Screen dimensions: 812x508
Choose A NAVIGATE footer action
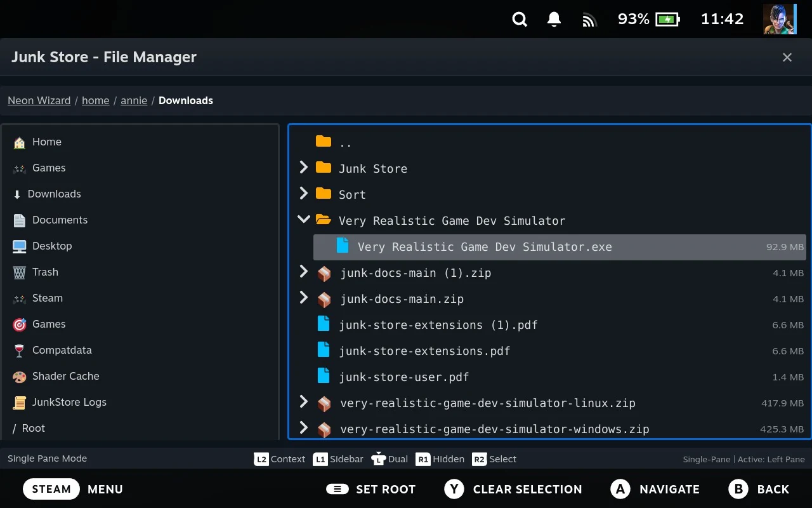pyautogui.click(x=655, y=489)
